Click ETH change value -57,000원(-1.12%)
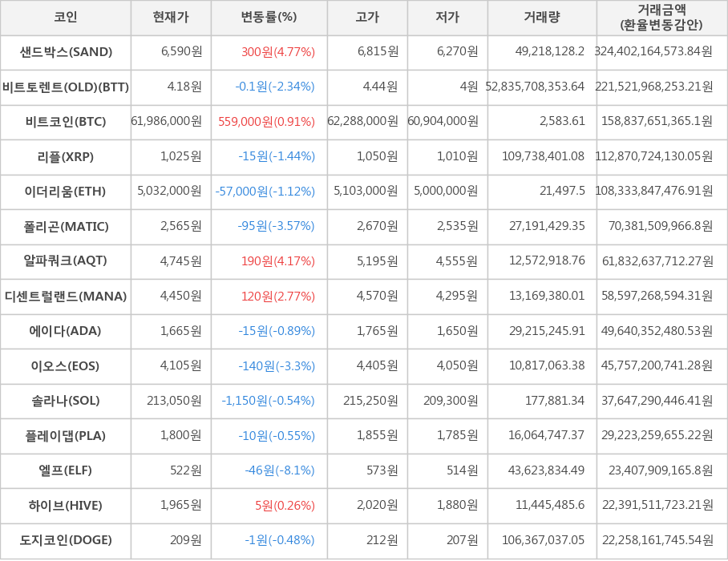Image resolution: width=728 pixels, height=561 pixels. coord(265,192)
